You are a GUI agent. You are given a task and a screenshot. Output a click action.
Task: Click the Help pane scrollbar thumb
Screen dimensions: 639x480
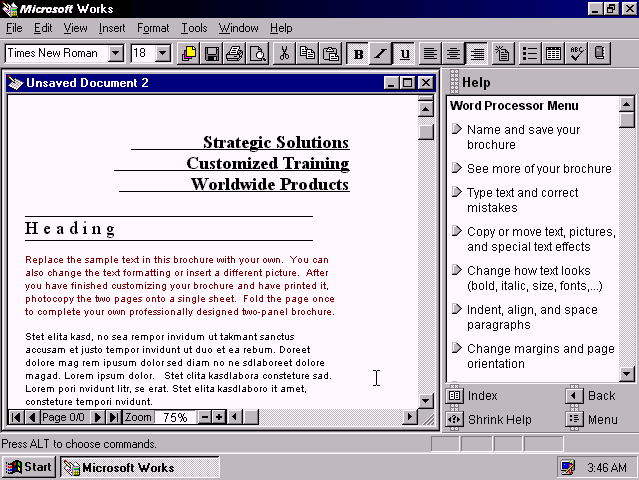click(x=626, y=120)
